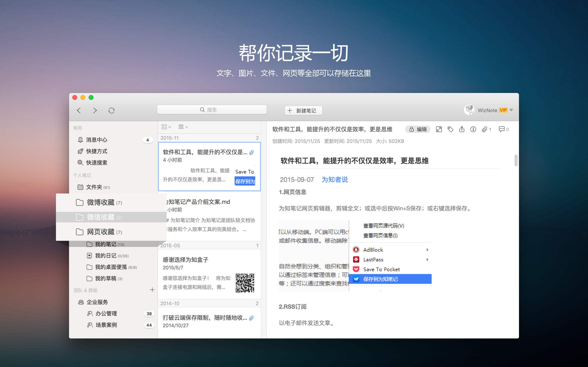The height and width of the screenshot is (367, 588).
Task: Click the sync refresh icon
Action: pyautogui.click(x=111, y=111)
